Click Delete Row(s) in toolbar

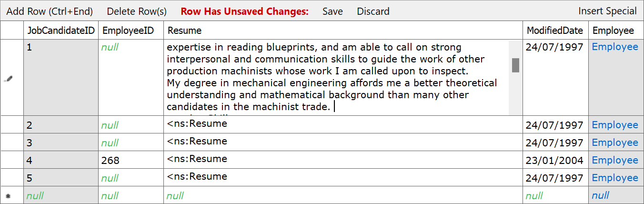point(137,11)
